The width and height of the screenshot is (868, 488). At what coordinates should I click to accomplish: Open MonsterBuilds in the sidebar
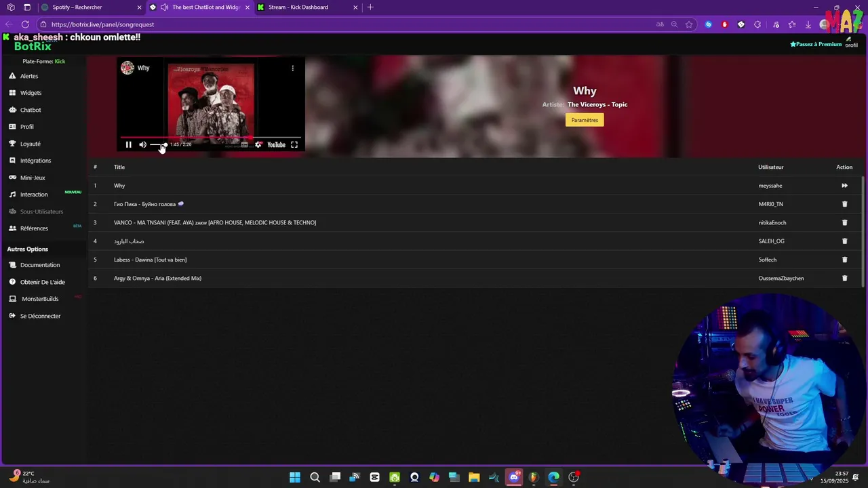pyautogui.click(x=40, y=299)
